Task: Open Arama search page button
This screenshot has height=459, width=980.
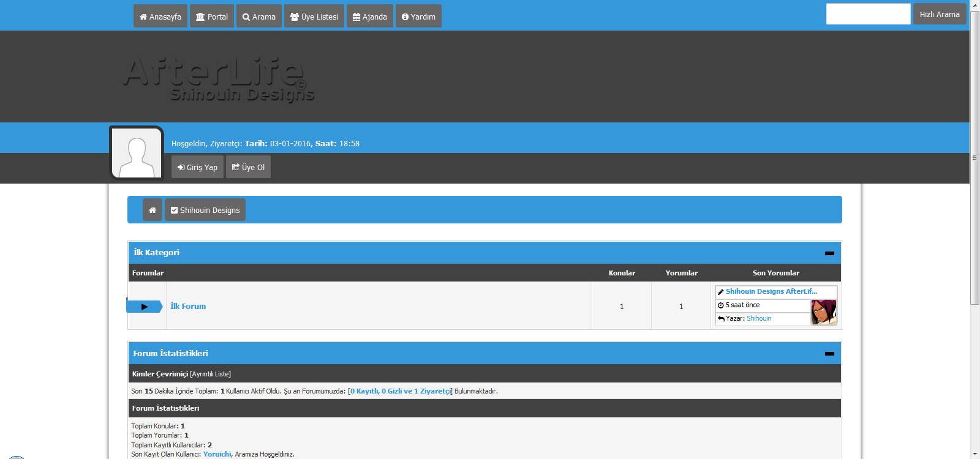Action: 259,17
